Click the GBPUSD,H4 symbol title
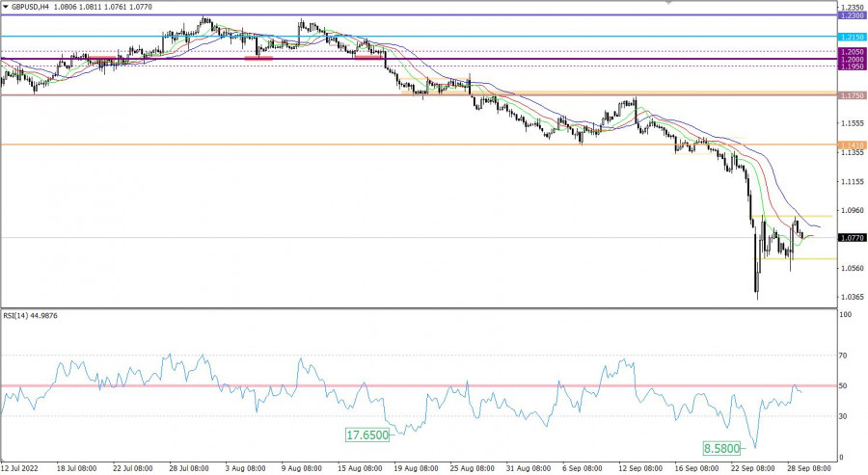868x475 pixels. 31,5
